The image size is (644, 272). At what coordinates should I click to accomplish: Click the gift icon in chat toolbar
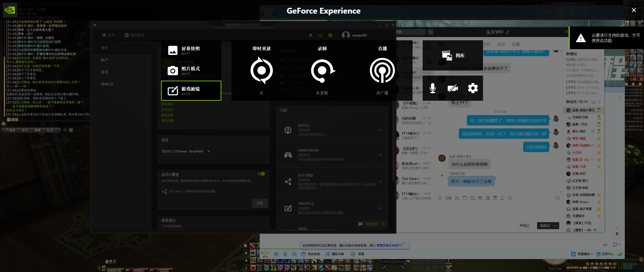pyautogui.click(x=488, y=198)
